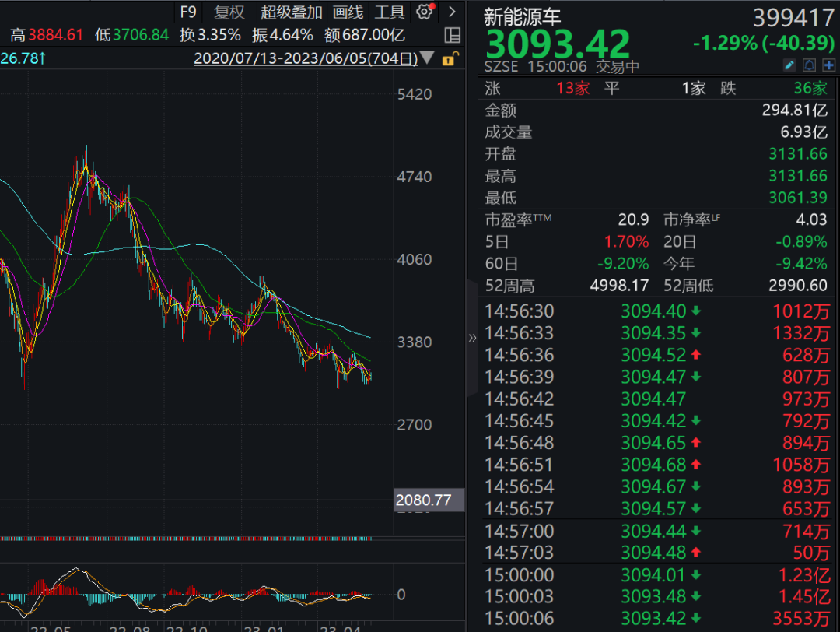Screen dimensions: 840x632
Task: Set a price alert with bell icon
Action: click(809, 65)
